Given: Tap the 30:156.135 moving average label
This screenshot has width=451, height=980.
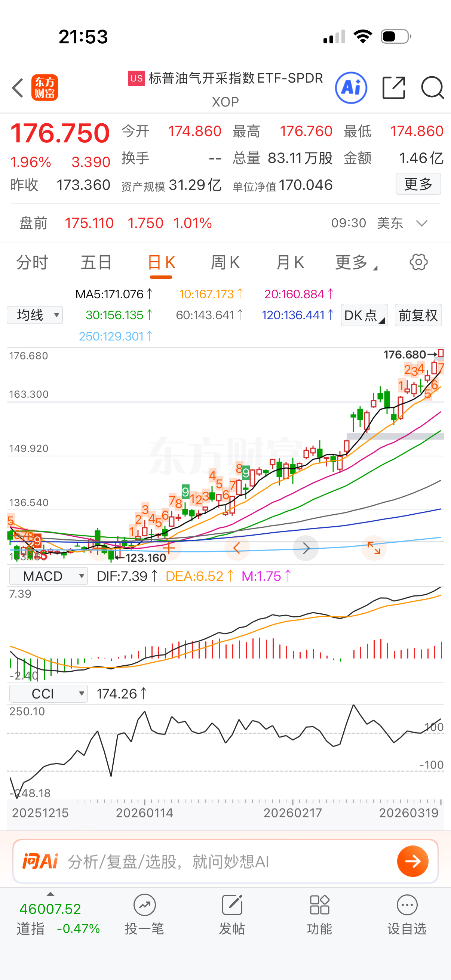Looking at the screenshot, I should (x=119, y=315).
